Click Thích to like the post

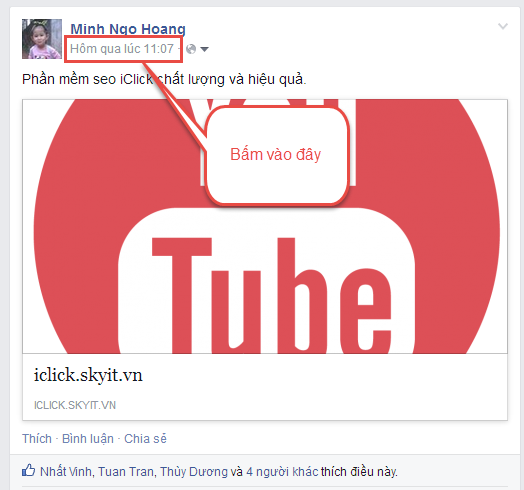37,439
